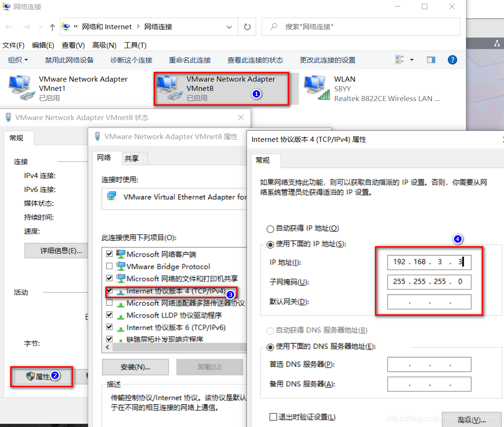Open the 文件(F) menu
This screenshot has width=504, height=427.
[x=13, y=45]
